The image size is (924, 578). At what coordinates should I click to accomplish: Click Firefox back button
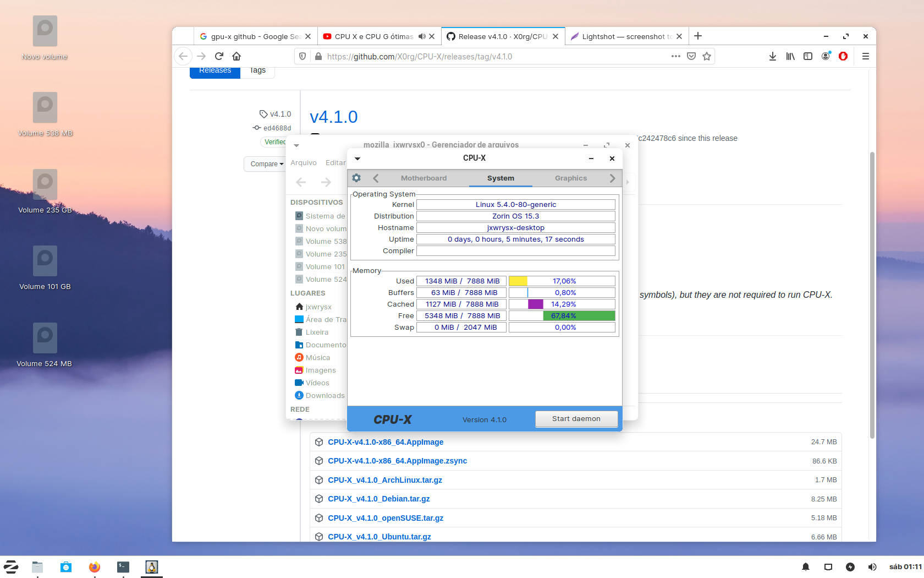[183, 56]
